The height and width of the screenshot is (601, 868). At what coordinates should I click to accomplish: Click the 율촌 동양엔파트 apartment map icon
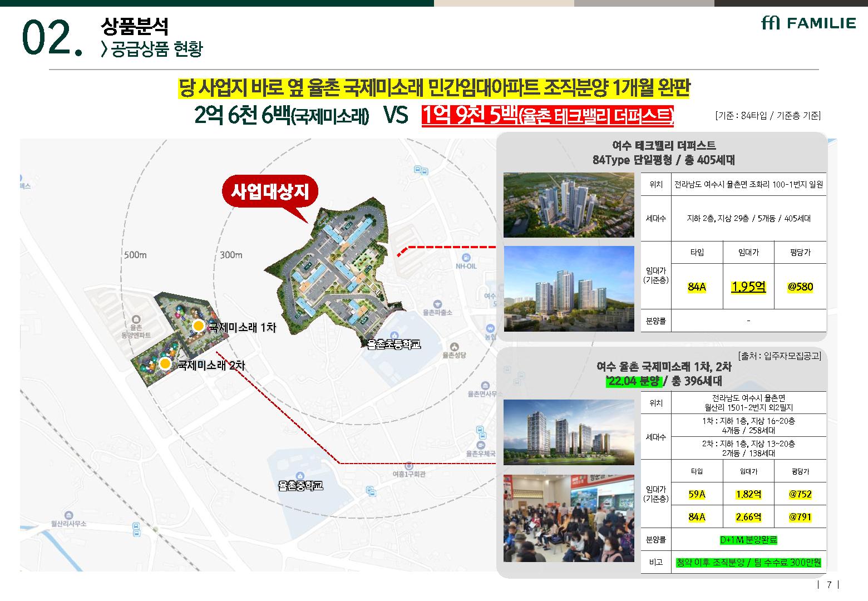click(x=136, y=319)
